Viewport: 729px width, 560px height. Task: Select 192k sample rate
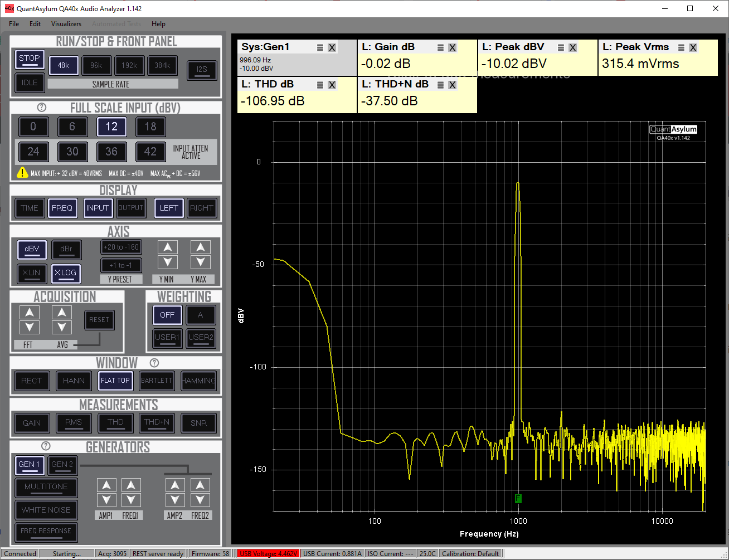[x=129, y=66]
